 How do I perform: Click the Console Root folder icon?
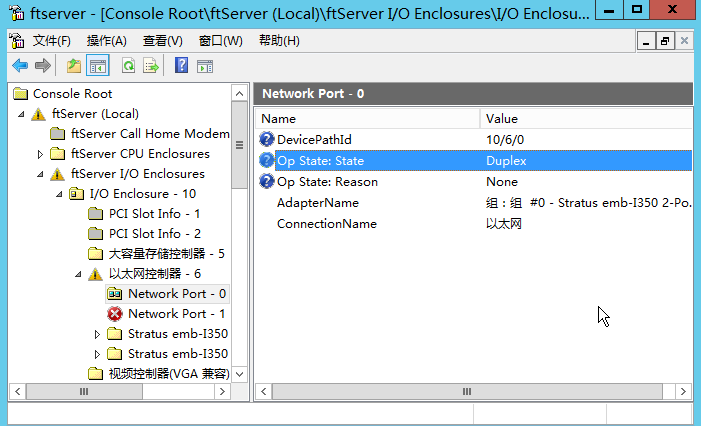click(21, 94)
